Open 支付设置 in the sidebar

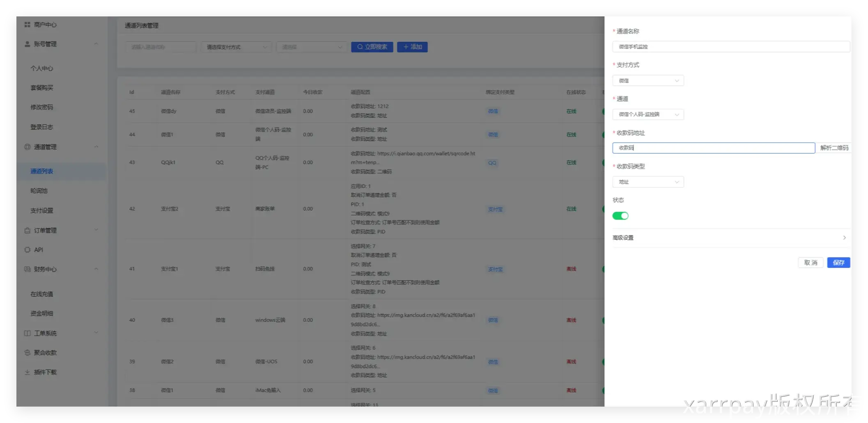pyautogui.click(x=41, y=210)
